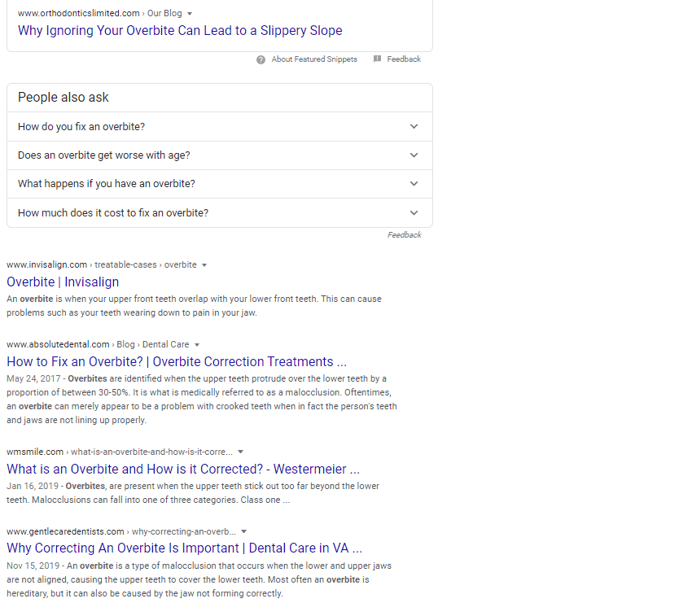Screen dimensions: 679x616
Task: Click the Feedback flag icon
Action: point(377,59)
